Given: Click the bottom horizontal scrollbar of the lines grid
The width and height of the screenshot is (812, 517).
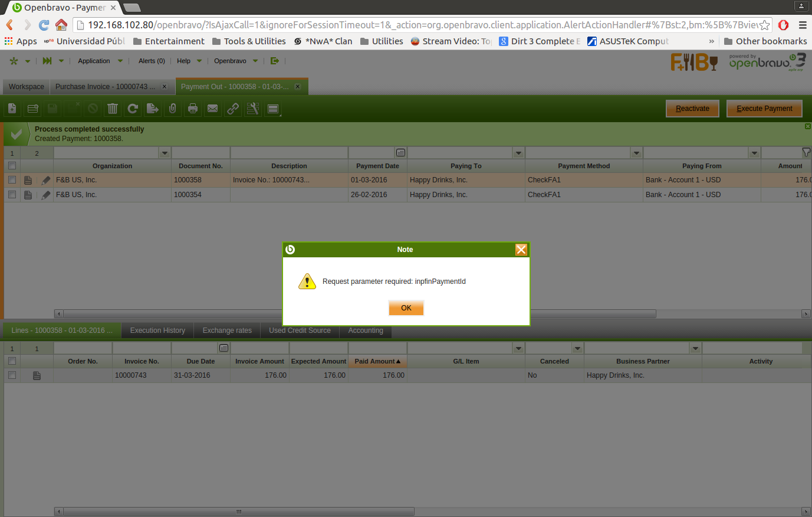Looking at the screenshot, I should point(238,512).
